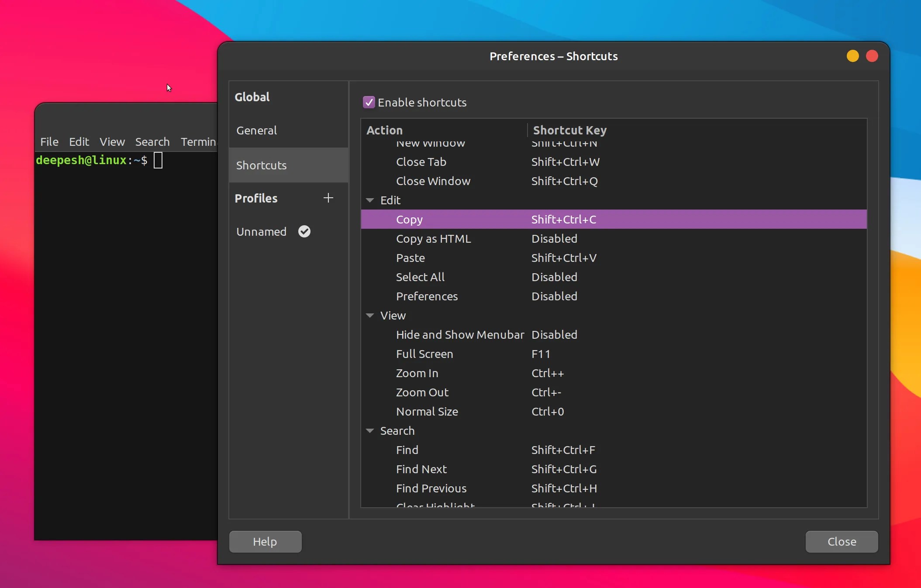Open the File menu in the terminal
This screenshot has width=921, height=588.
click(x=49, y=141)
